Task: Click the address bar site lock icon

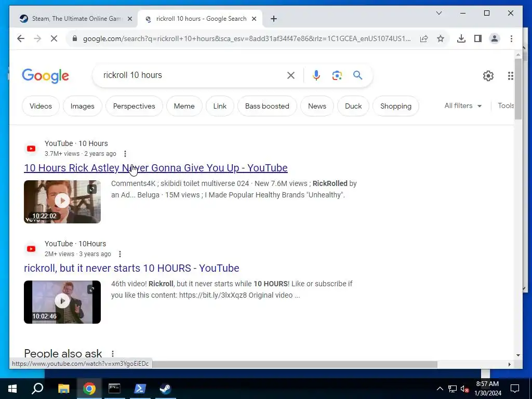Action: [x=75, y=38]
